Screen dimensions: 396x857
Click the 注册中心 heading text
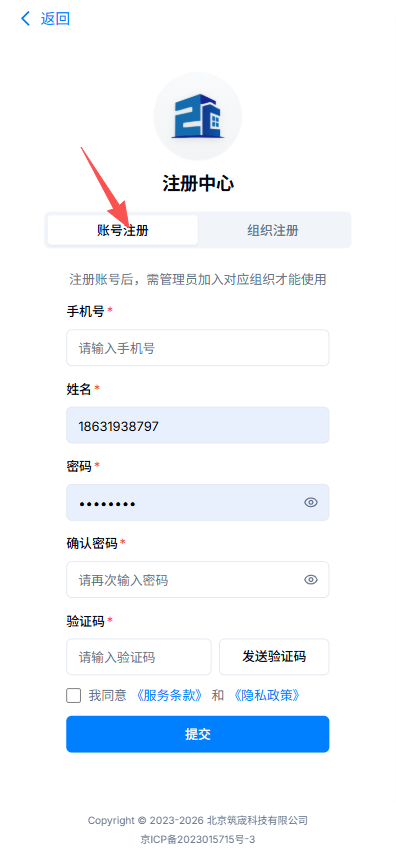[x=198, y=184]
